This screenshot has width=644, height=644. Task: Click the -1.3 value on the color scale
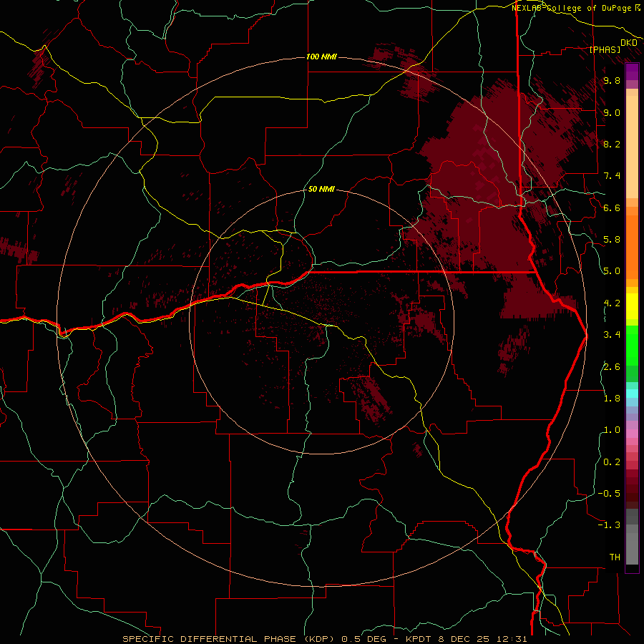tap(609, 525)
